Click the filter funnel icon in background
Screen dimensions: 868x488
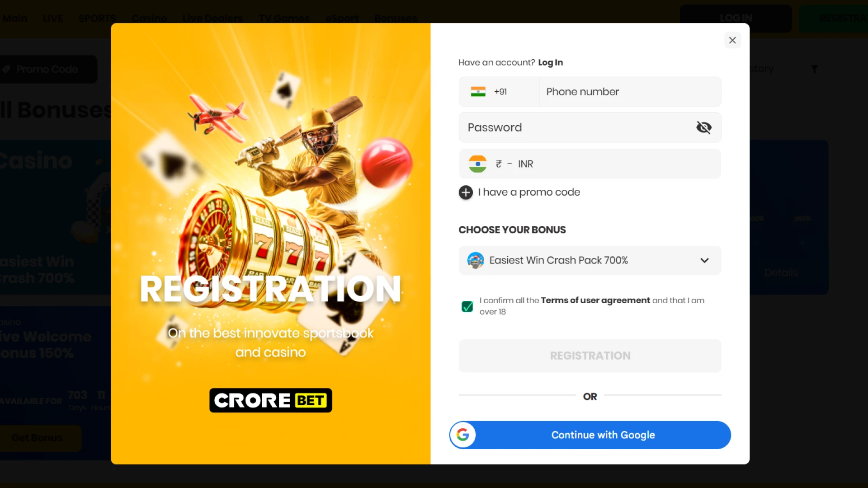(x=814, y=69)
